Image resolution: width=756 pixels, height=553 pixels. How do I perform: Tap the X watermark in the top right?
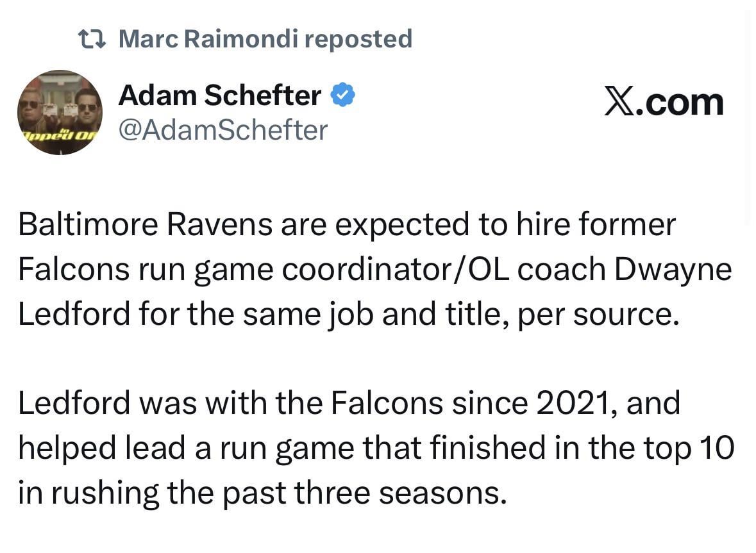tap(665, 101)
